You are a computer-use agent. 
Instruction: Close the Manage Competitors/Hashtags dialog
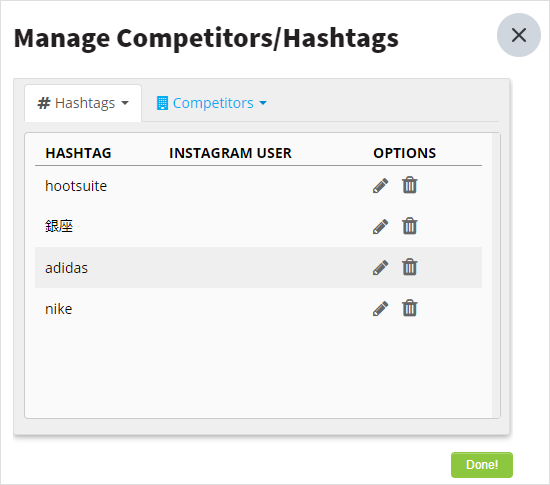pos(518,35)
